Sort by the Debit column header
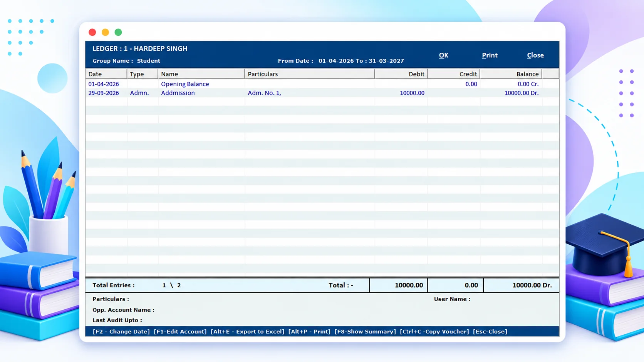The height and width of the screenshot is (362, 644). [401, 74]
